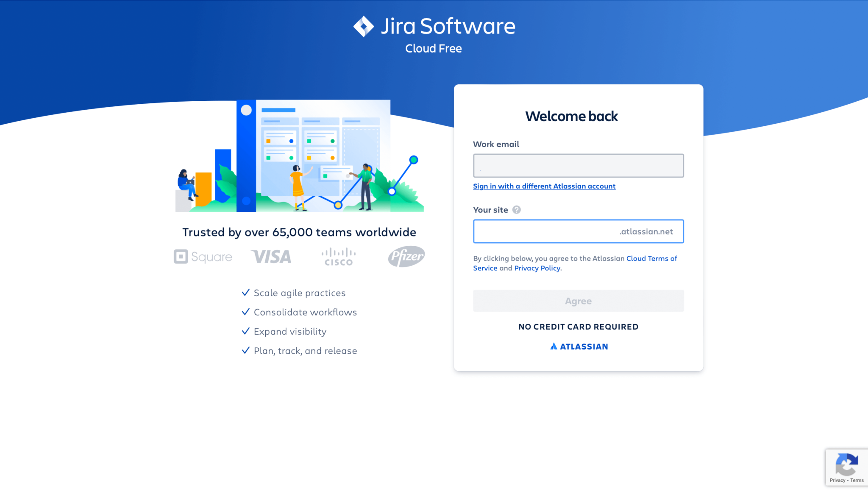This screenshot has width=868, height=494.
Task: Click the Jira board illustration image
Action: point(300,156)
